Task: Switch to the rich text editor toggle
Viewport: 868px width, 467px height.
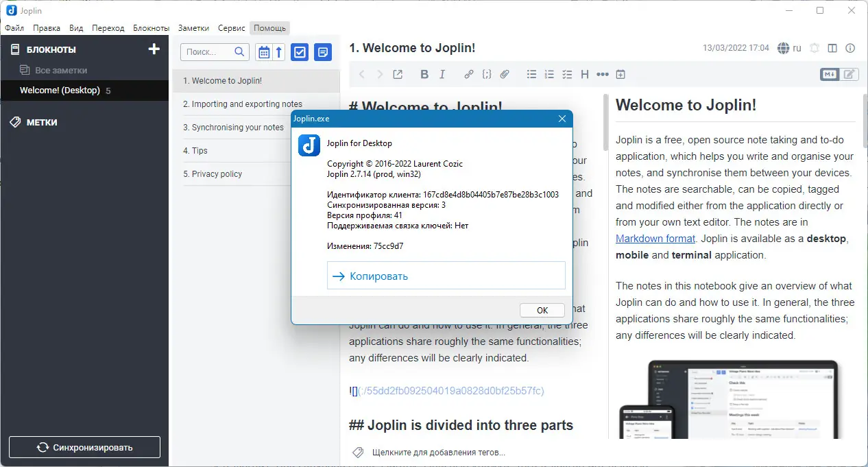Action: [x=849, y=75]
